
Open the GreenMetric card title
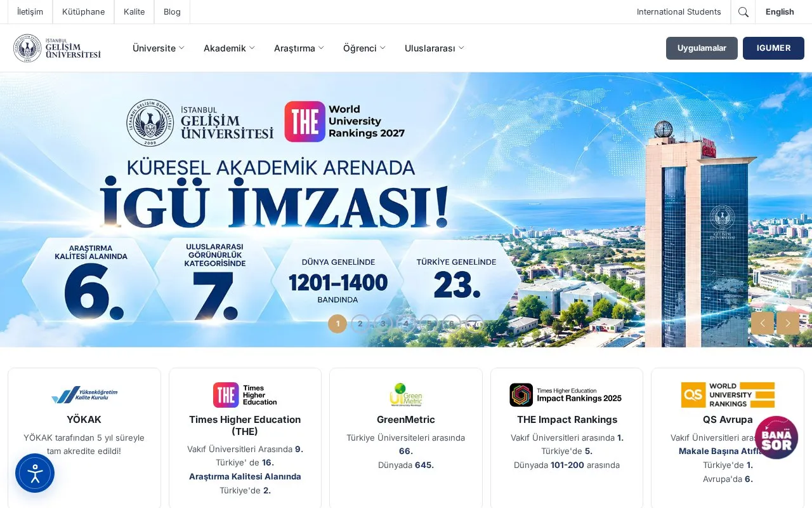pyautogui.click(x=406, y=420)
